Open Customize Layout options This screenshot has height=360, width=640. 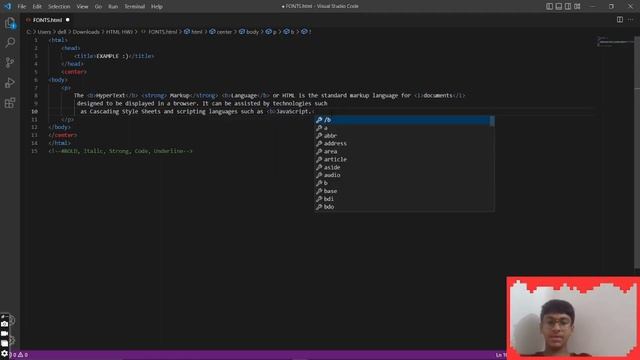click(577, 6)
